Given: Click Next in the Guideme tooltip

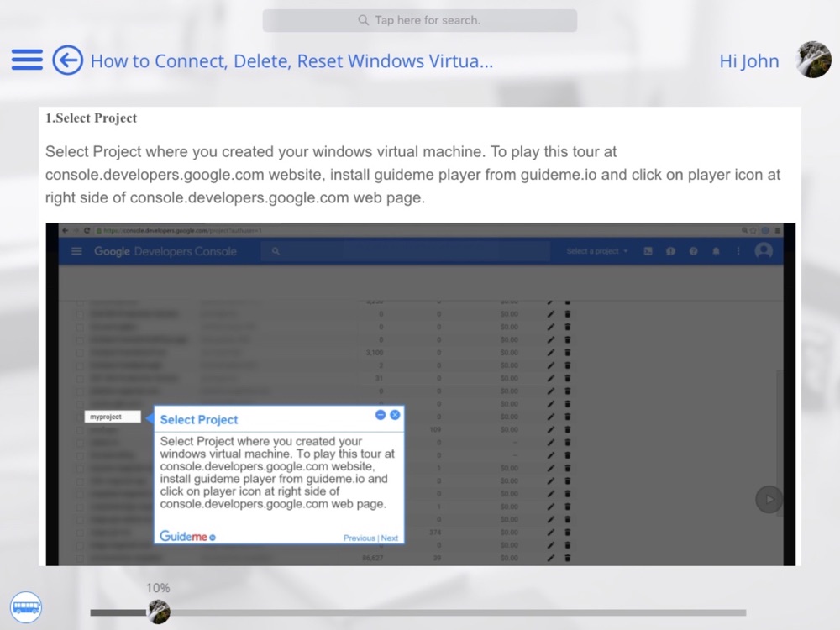Looking at the screenshot, I should pos(390,538).
